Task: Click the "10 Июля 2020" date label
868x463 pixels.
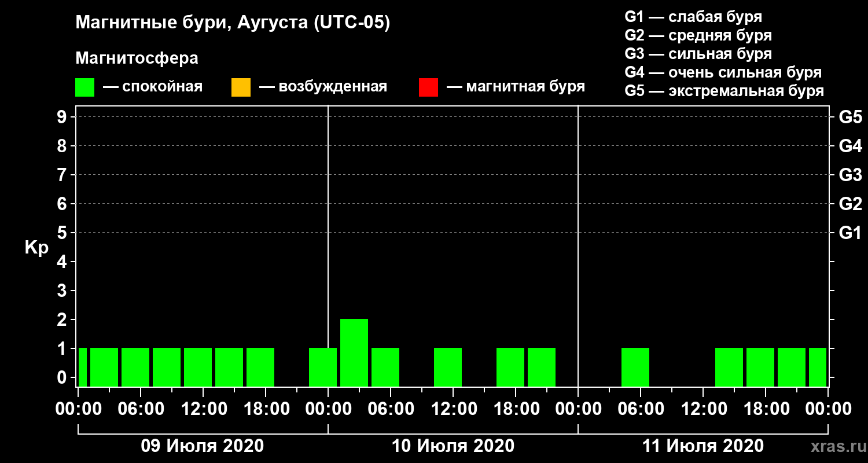Action: [x=453, y=446]
